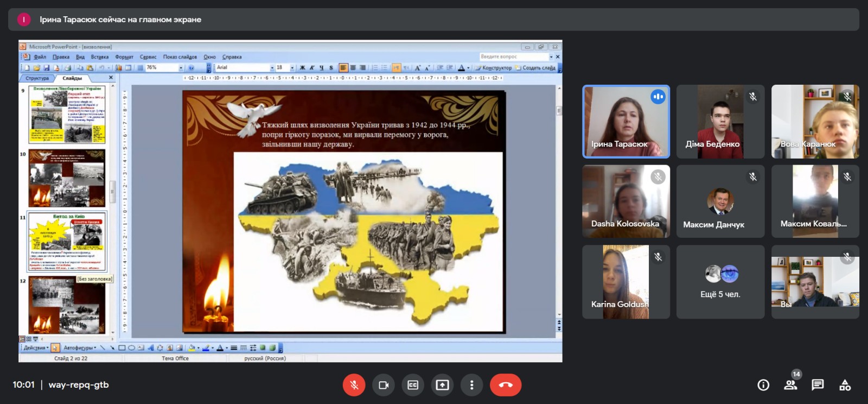Viewport: 868px width, 404px height.
Task: Open the Вставка menu
Action: [99, 57]
